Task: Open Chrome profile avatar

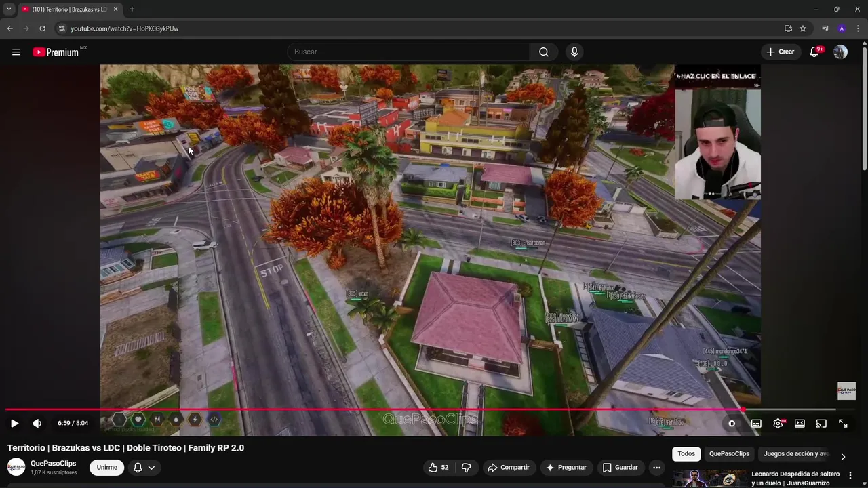Action: click(x=842, y=28)
